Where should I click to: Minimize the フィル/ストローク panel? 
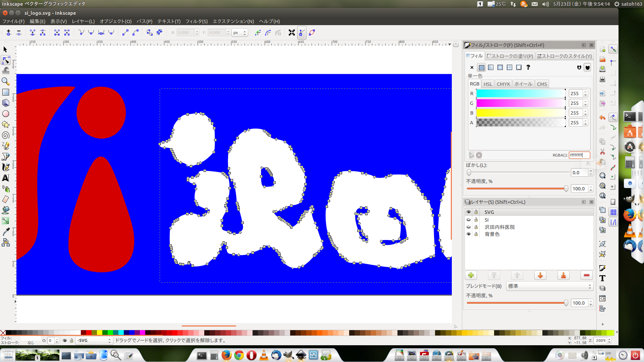pos(584,45)
